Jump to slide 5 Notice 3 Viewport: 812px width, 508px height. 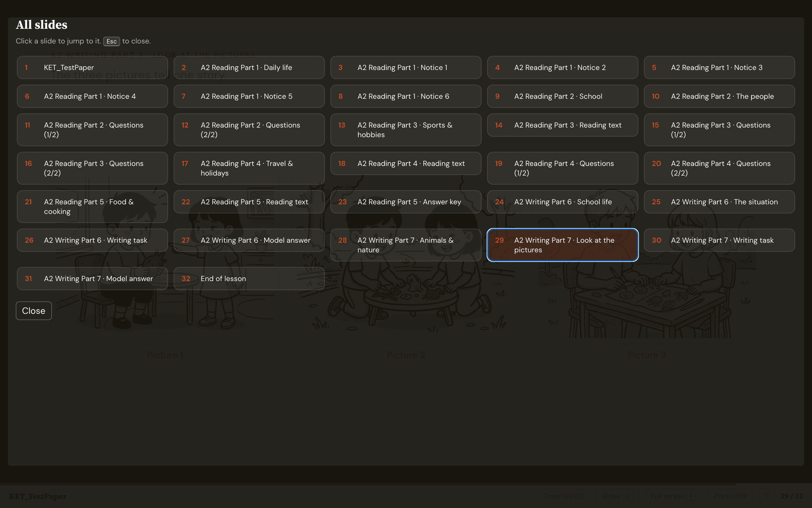[719, 67]
